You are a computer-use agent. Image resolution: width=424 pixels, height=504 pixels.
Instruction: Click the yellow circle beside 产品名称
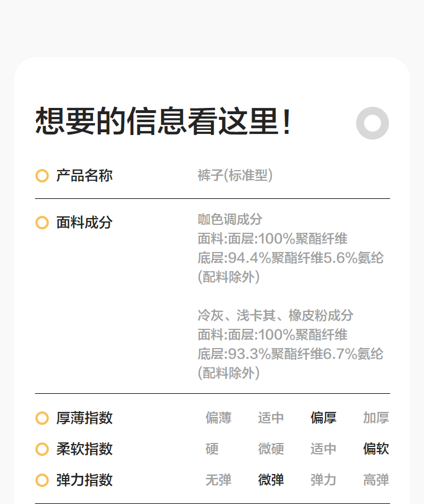42,176
